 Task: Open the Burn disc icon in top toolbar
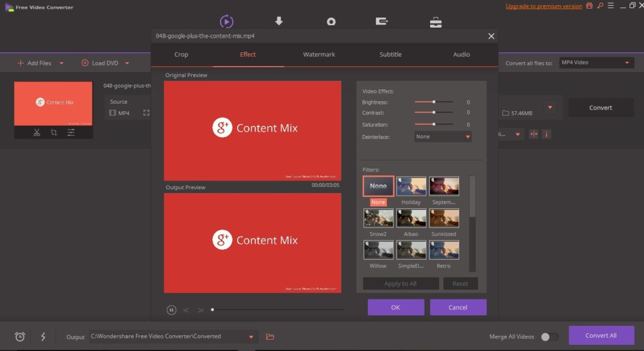point(331,21)
